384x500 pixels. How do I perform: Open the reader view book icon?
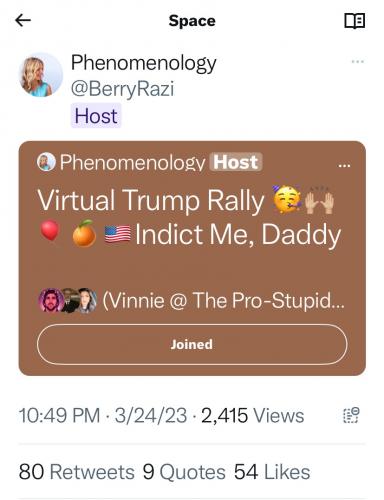pos(354,21)
